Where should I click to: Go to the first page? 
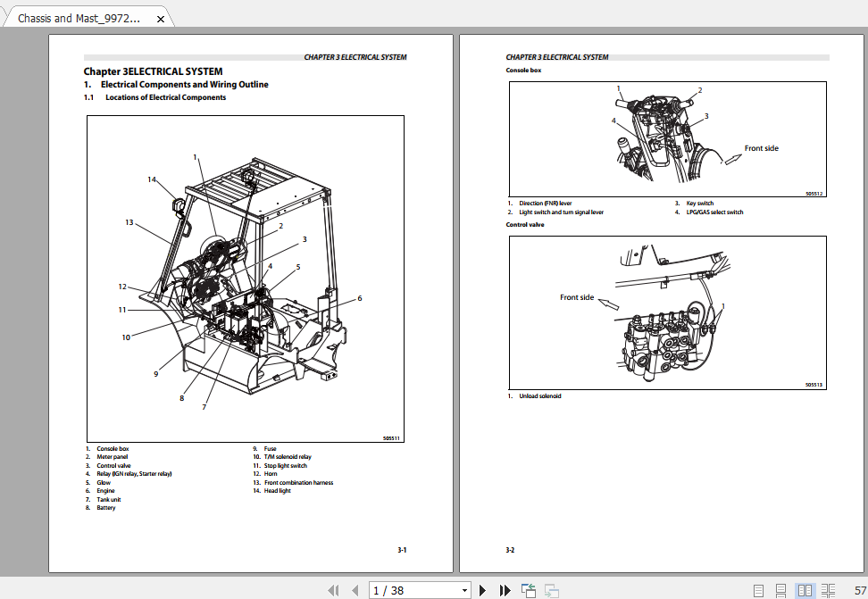[335, 590]
